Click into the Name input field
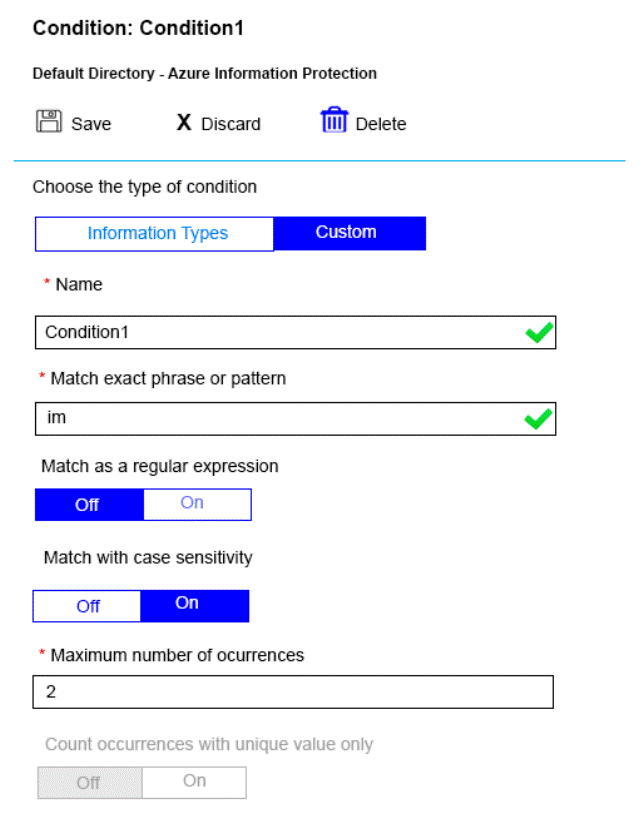Viewport: 643px width, 818px height. tap(280, 333)
